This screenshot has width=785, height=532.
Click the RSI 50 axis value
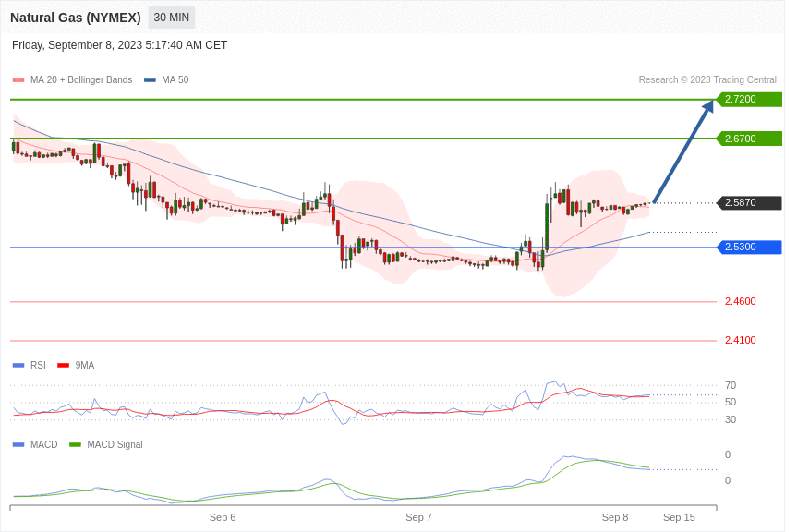click(x=731, y=402)
